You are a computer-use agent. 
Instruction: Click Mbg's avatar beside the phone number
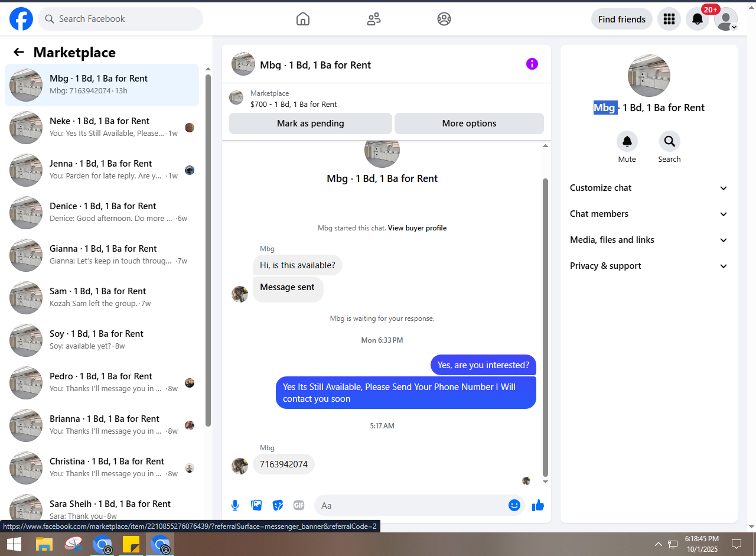(x=240, y=466)
